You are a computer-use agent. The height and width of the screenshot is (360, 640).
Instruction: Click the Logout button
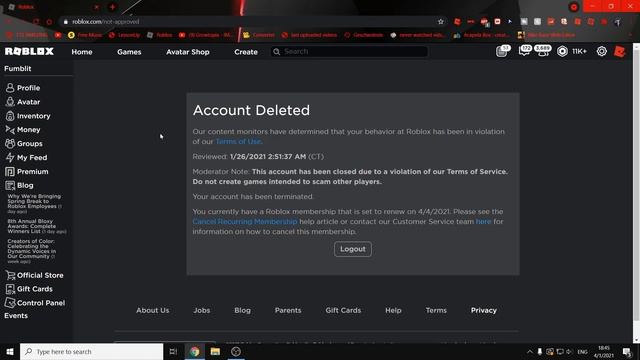[353, 249]
